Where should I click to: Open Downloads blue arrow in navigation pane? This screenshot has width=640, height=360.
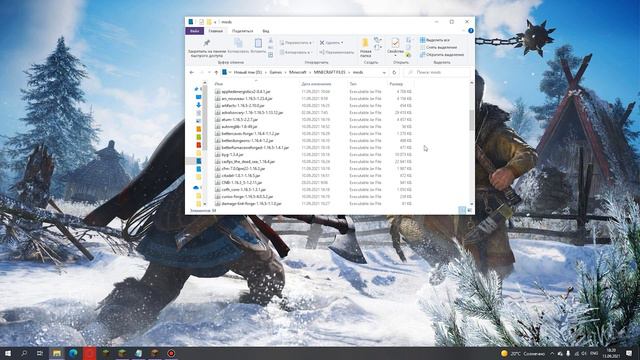click(198, 105)
